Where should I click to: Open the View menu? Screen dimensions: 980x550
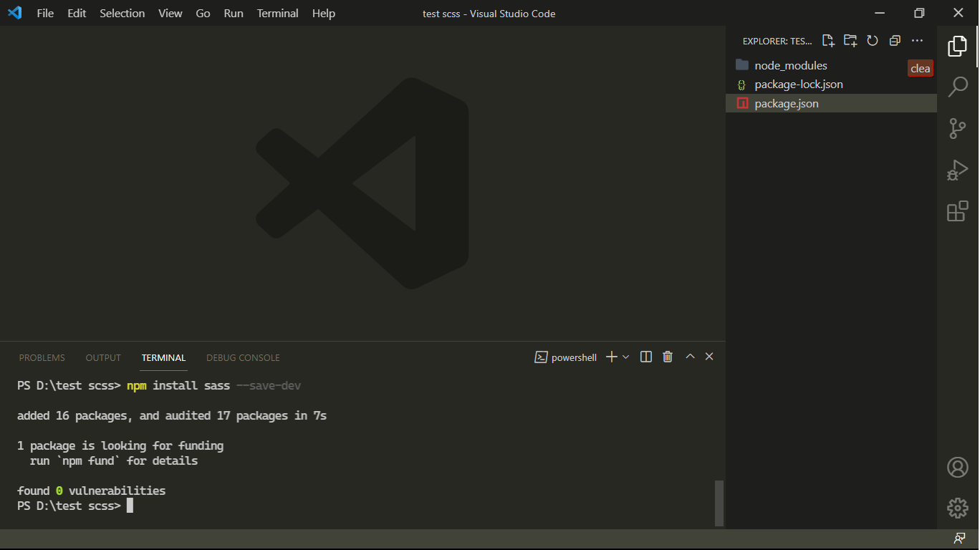point(170,13)
